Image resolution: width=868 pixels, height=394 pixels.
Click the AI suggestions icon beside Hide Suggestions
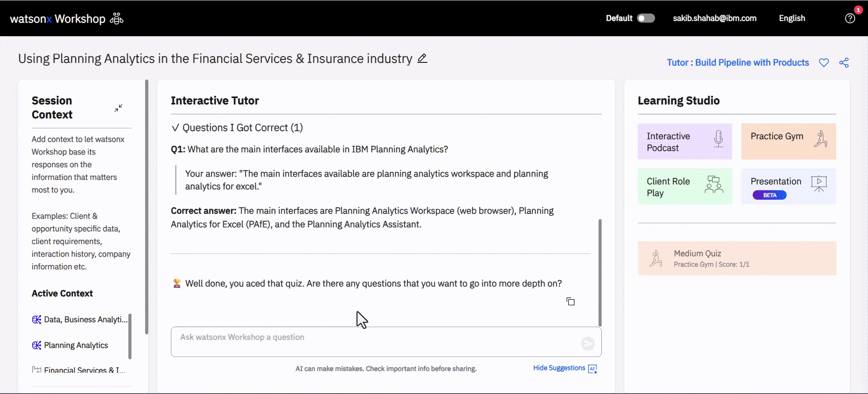pyautogui.click(x=593, y=369)
